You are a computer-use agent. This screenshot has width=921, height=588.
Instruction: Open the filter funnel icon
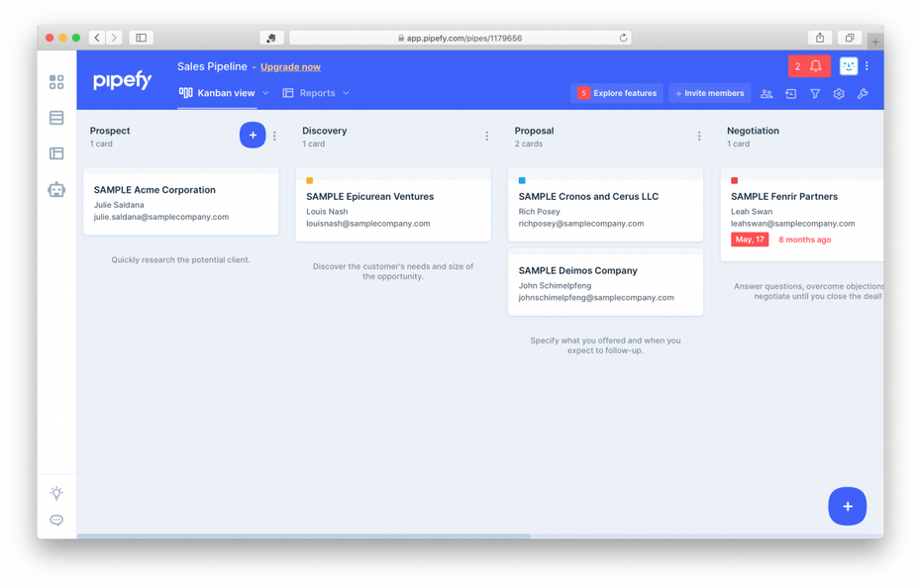pyautogui.click(x=815, y=93)
